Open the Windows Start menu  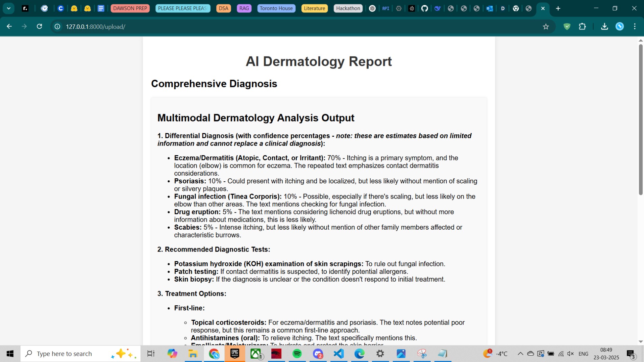[10, 354]
